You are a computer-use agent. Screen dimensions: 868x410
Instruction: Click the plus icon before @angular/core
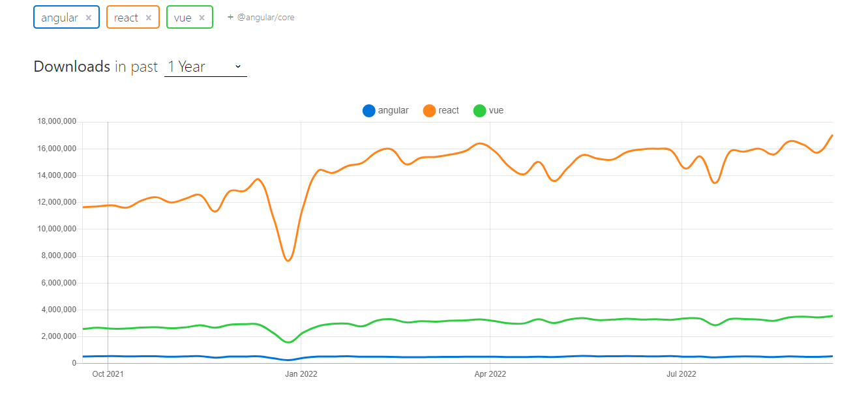230,17
